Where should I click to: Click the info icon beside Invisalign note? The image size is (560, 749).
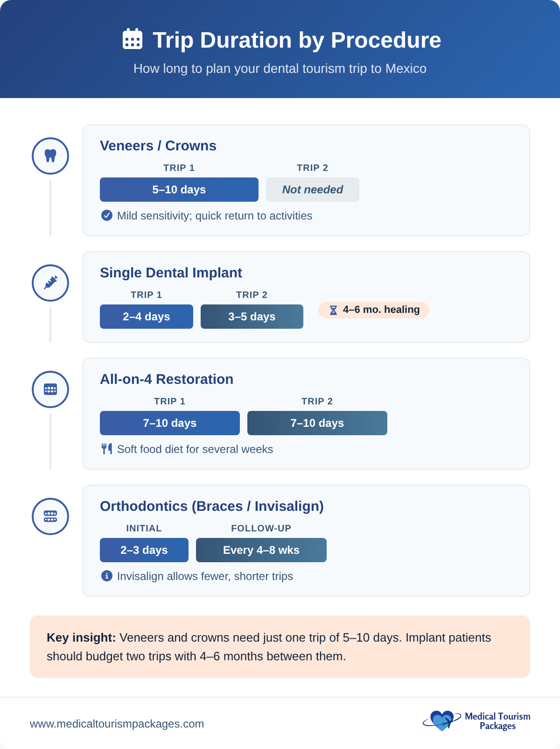point(107,576)
